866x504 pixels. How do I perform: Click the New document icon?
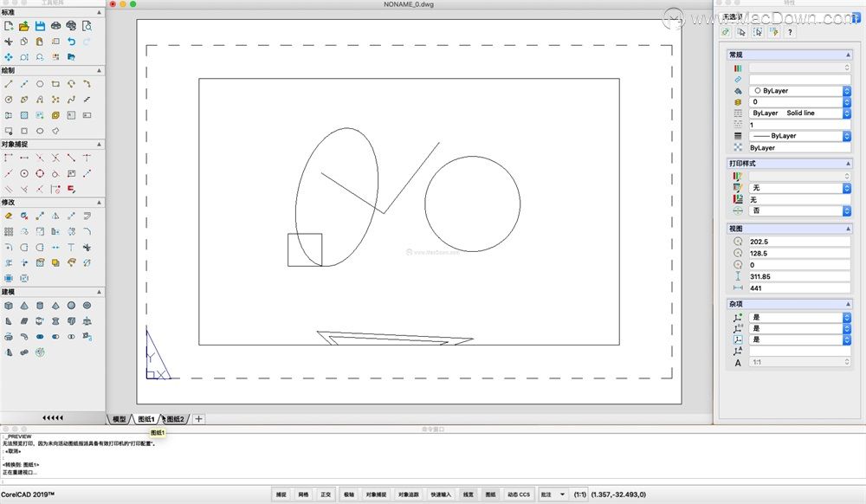9,25
